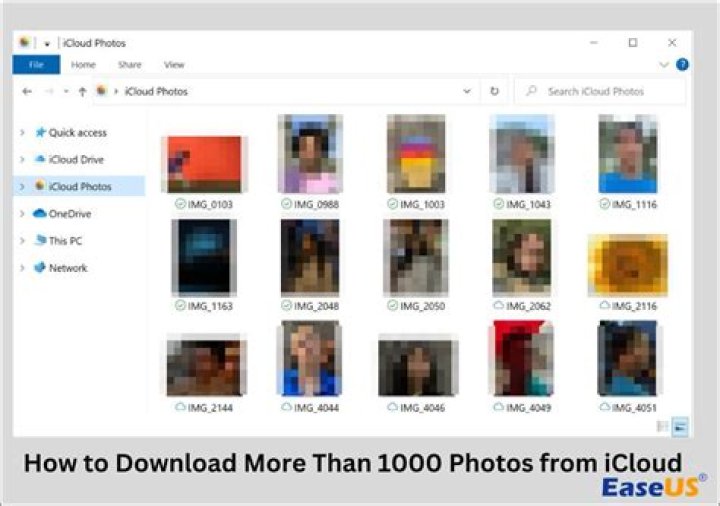Expand the This PC tree node
720x506 pixels.
tap(22, 241)
